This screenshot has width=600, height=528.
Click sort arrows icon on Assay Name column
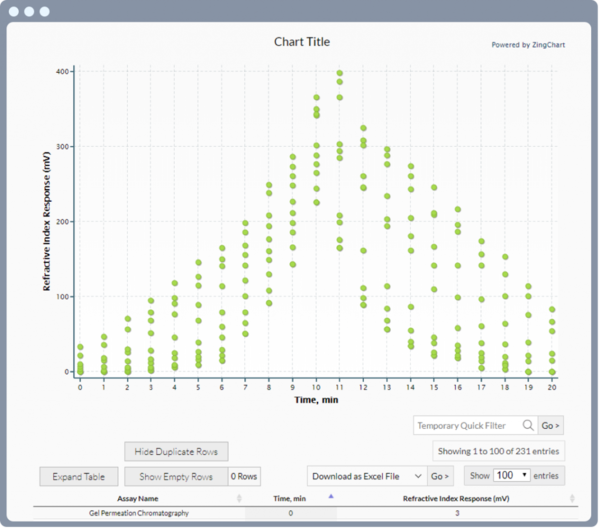[238, 498]
